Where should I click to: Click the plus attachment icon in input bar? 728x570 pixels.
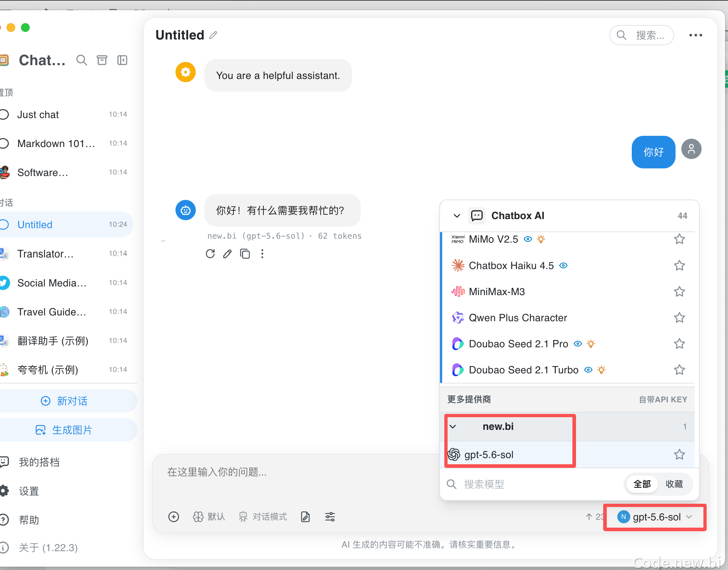[x=174, y=517]
